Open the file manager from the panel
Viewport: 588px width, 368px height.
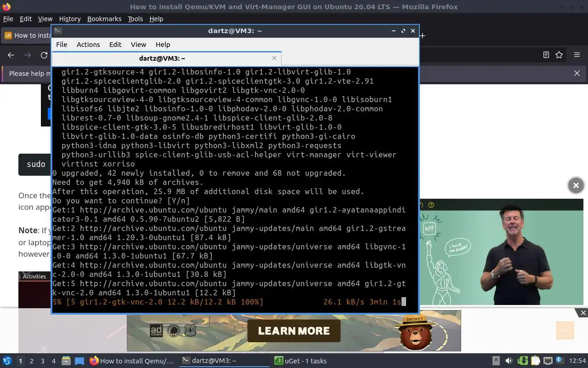click(x=66, y=361)
